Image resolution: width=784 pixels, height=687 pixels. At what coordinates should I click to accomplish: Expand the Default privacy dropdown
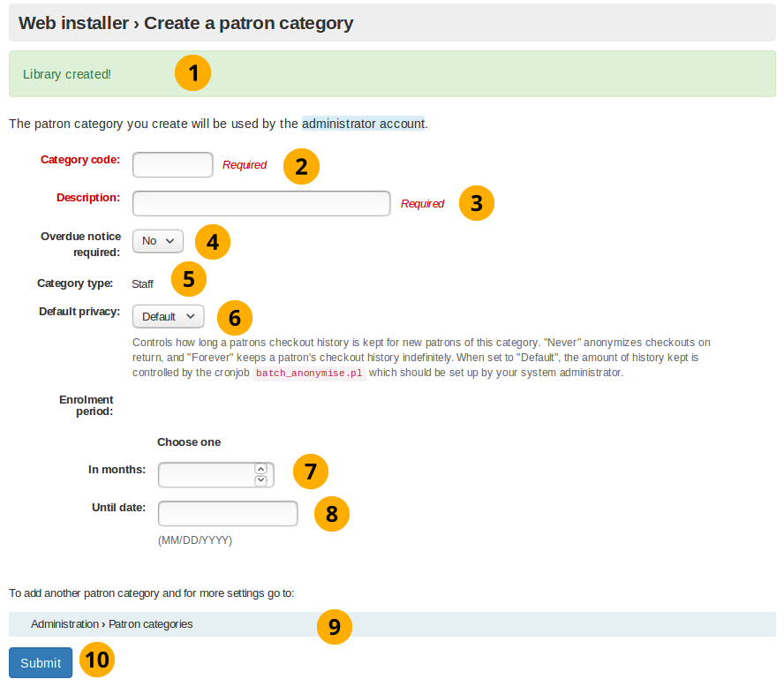[169, 316]
